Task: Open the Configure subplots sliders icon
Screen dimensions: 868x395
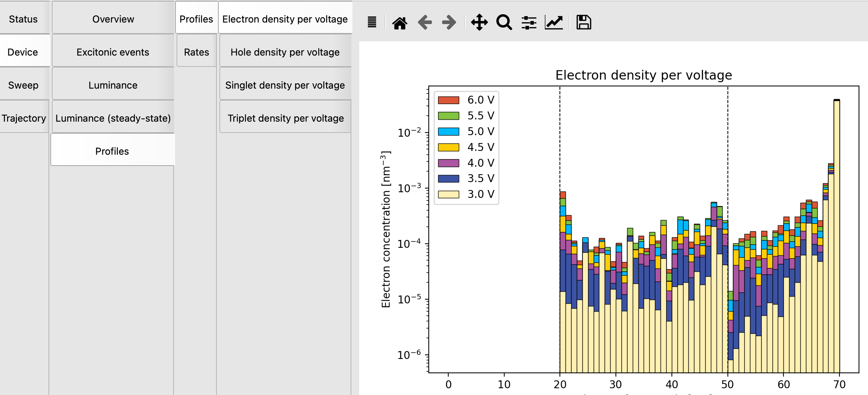Action: (528, 22)
